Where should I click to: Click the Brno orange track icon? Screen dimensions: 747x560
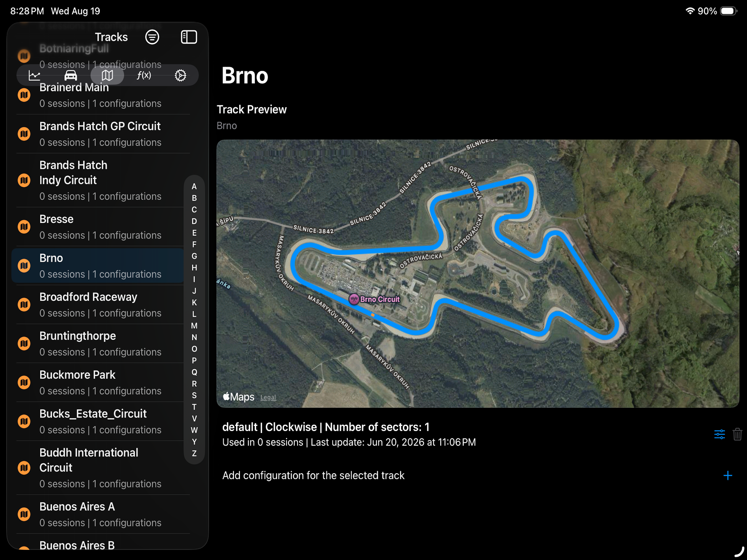pos(24,266)
